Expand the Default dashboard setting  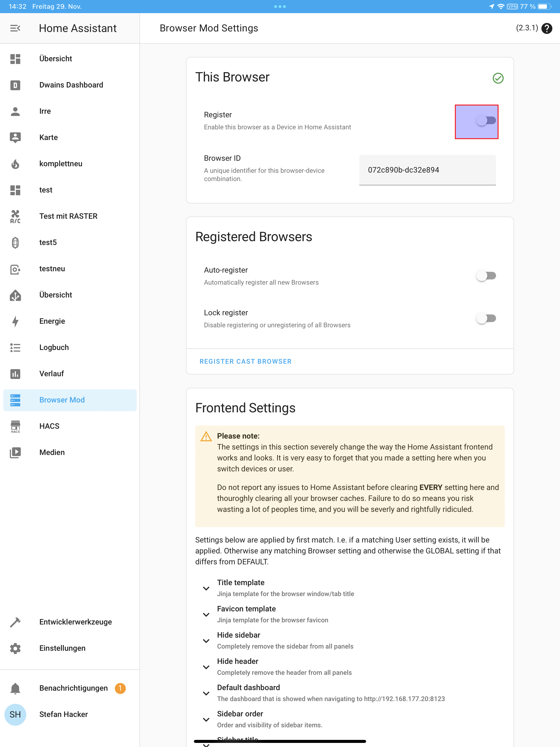[206, 693]
